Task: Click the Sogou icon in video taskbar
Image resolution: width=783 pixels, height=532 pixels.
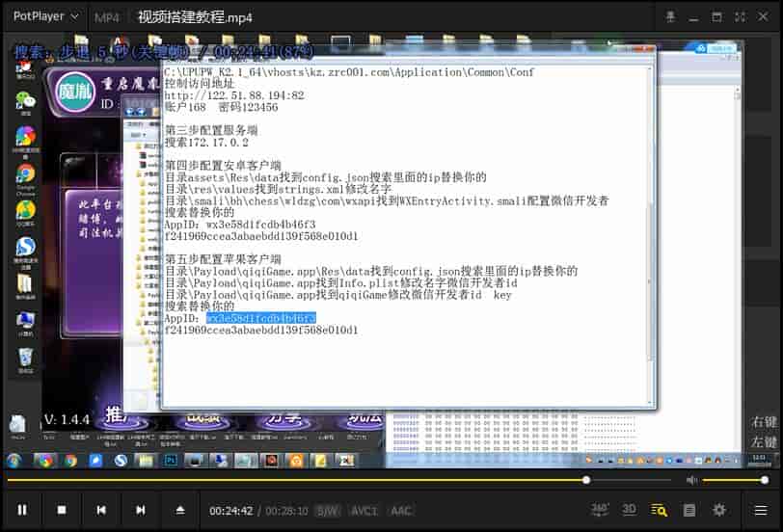Action: click(121, 461)
